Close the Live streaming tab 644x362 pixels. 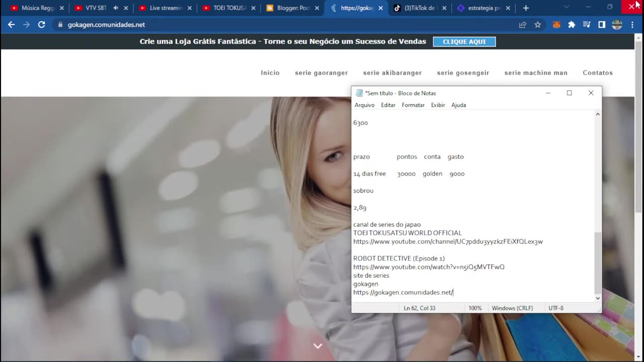(191, 8)
